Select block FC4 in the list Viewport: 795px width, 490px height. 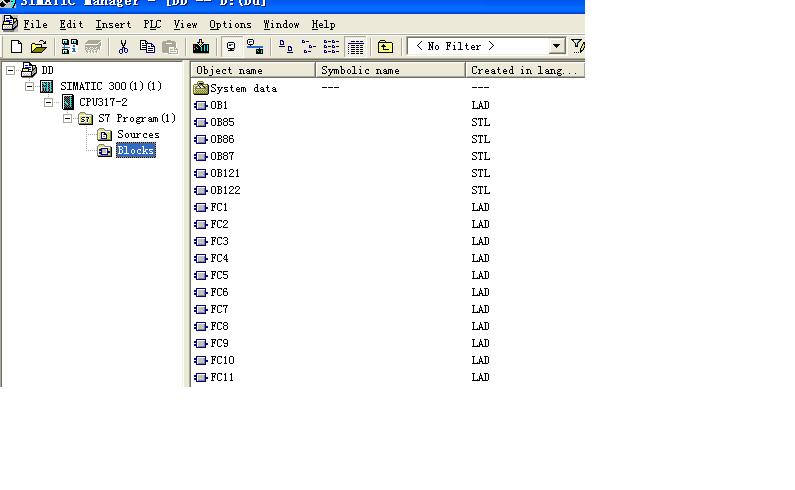click(x=219, y=258)
